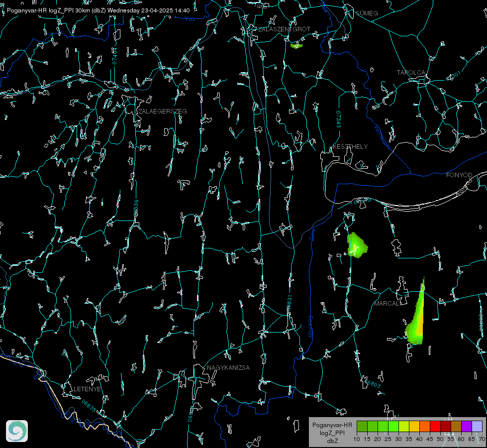Screen dimensions: 487x448
Task: Click the ZALASZENTGRÓT town label
Action: pos(284,29)
